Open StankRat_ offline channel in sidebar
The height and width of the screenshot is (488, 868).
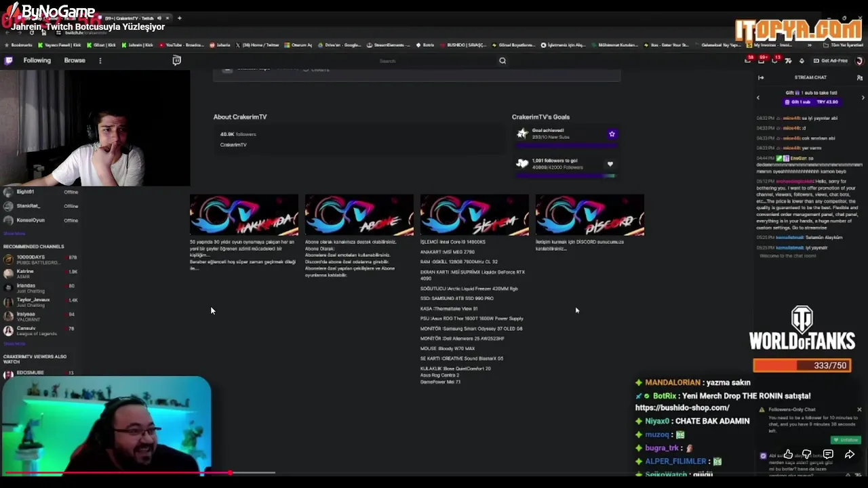[41, 206]
